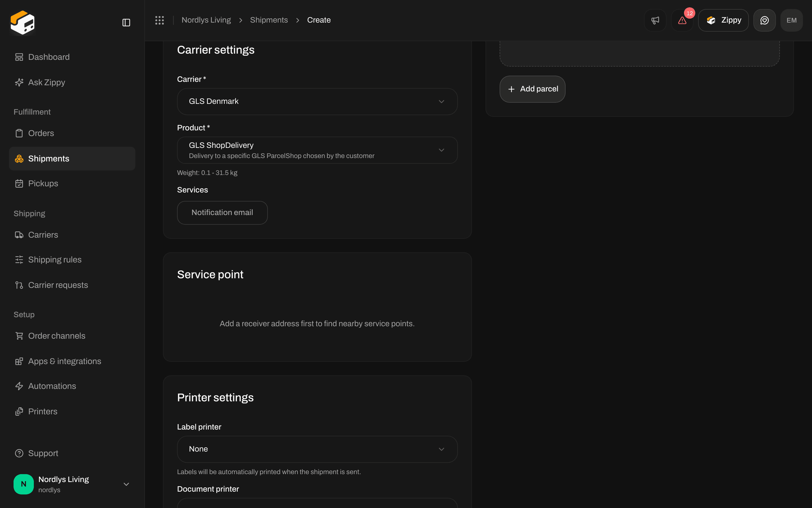Open Carrier dropdown GLS Denmark
Image resolution: width=812 pixels, height=508 pixels.
point(317,102)
